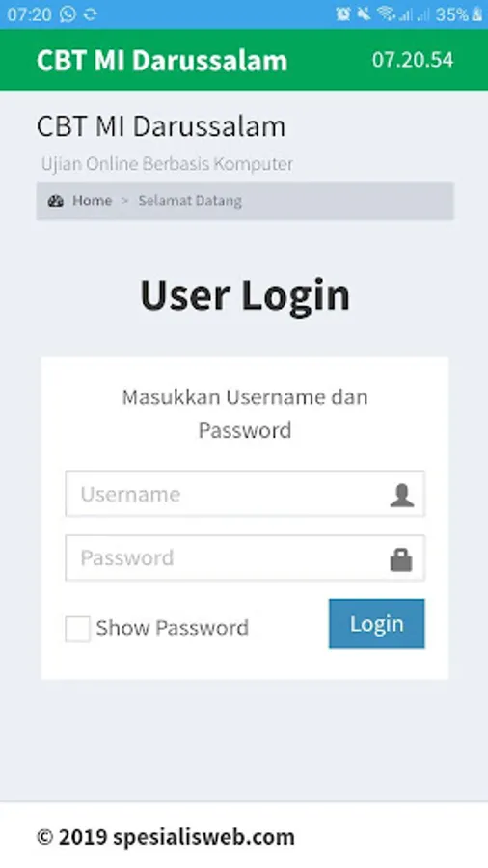Select the Selamat Datang breadcrumb item
The height and width of the screenshot is (868, 488).
[190, 201]
